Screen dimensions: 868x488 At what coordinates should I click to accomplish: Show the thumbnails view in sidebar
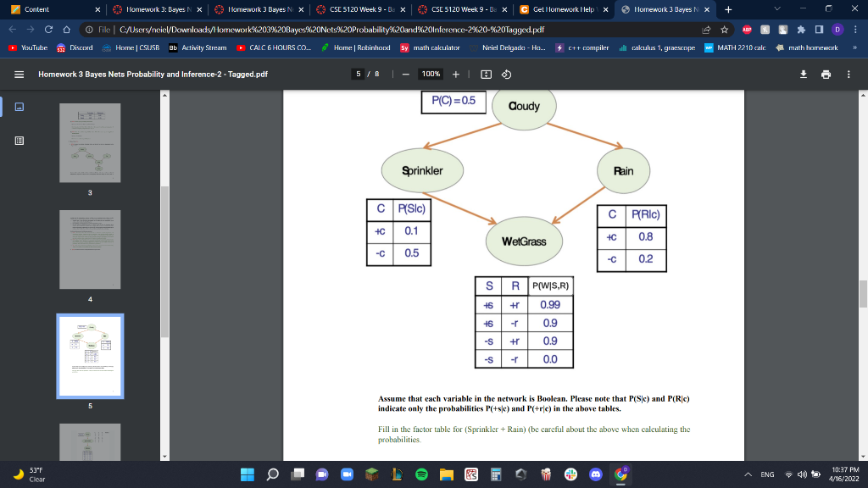(19, 107)
